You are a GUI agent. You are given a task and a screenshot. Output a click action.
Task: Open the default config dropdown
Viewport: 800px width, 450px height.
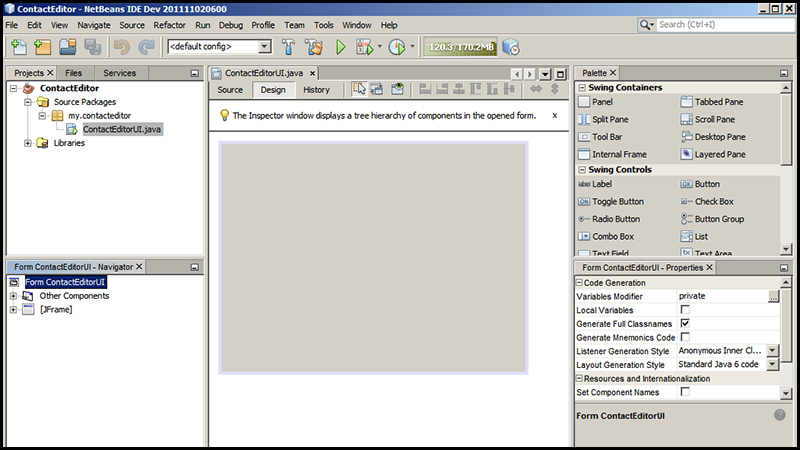tap(264, 46)
